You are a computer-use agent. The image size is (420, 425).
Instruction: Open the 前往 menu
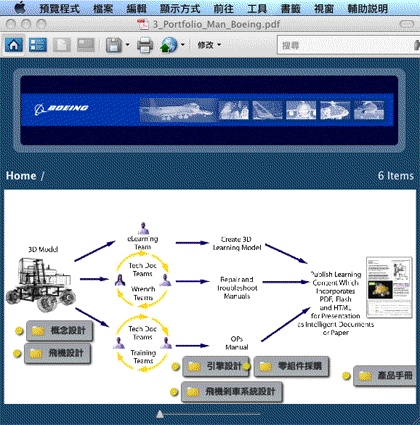pos(224,8)
